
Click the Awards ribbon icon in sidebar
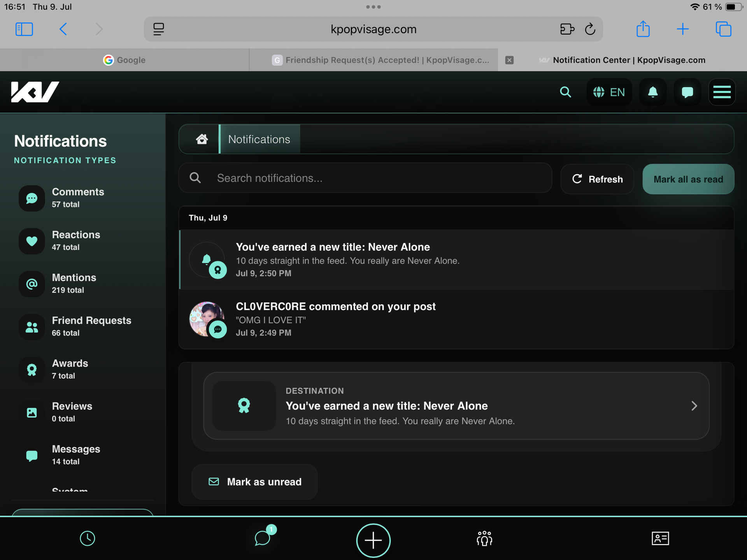(32, 370)
